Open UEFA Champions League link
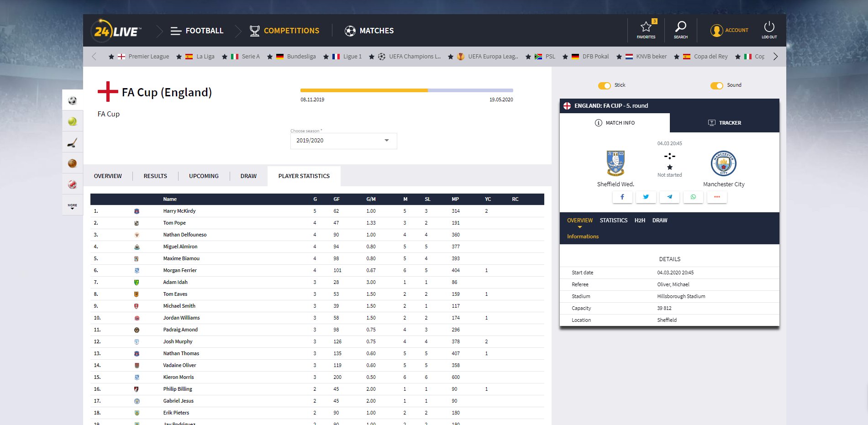This screenshot has height=425, width=868. click(415, 57)
